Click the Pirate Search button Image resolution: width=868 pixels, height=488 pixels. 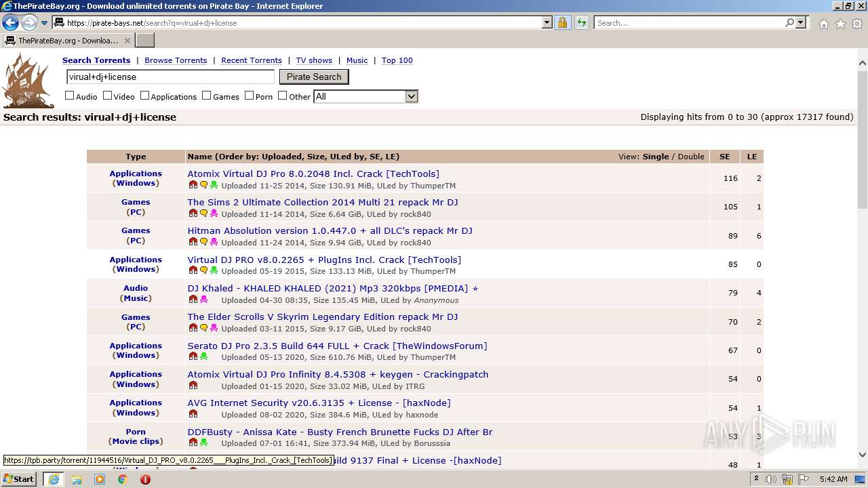tap(314, 77)
